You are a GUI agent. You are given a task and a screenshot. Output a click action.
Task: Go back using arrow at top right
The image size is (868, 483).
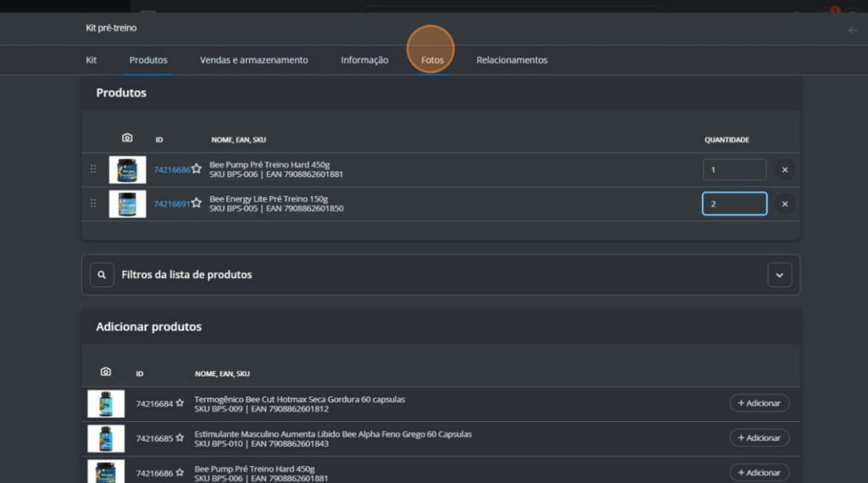853,31
